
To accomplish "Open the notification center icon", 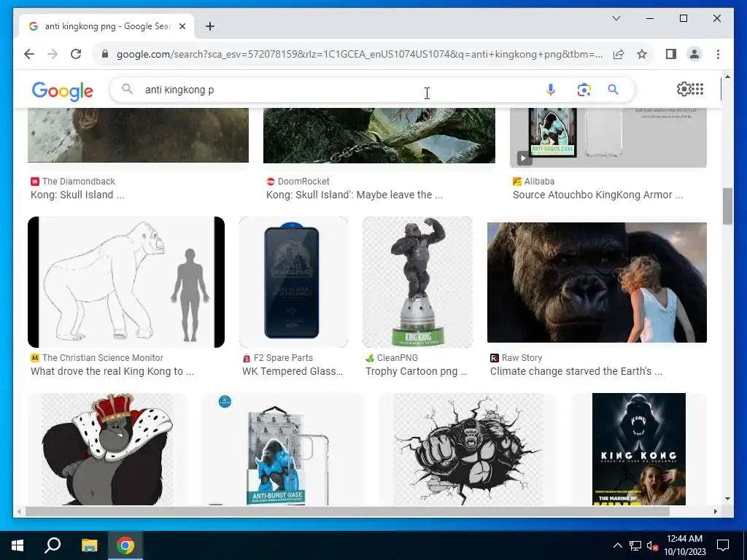I will [723, 545].
